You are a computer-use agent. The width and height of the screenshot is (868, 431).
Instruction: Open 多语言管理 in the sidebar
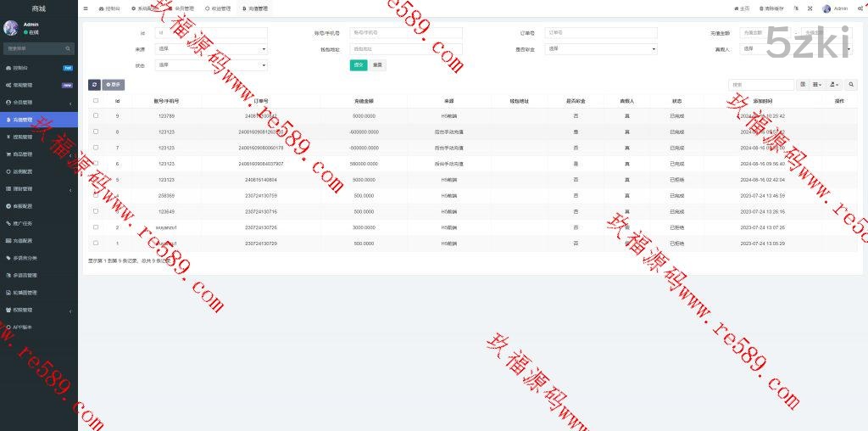point(39,275)
